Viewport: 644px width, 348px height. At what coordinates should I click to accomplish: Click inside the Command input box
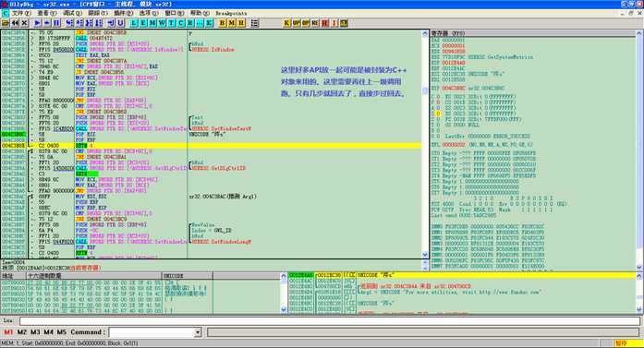(x=152, y=332)
